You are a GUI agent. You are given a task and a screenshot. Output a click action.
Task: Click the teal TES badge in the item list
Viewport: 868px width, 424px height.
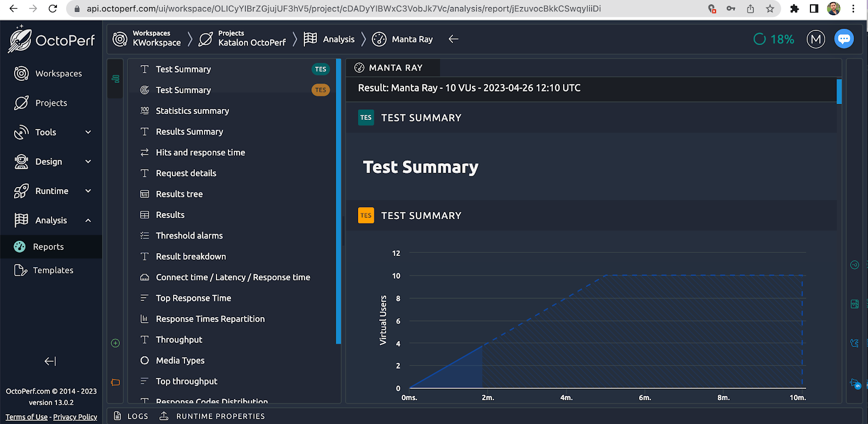tap(321, 69)
